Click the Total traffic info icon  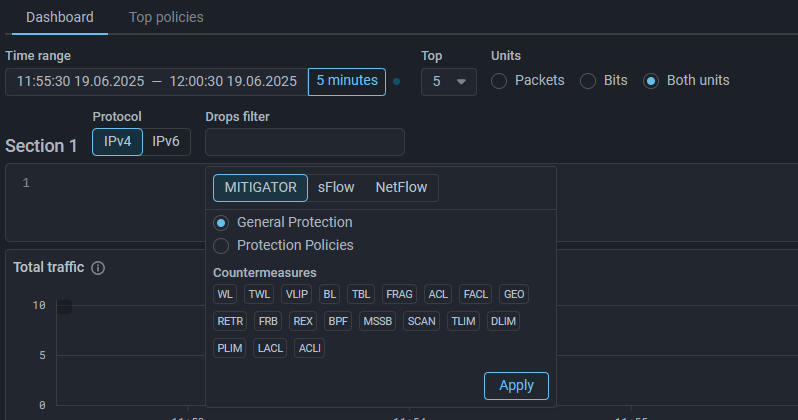click(98, 268)
